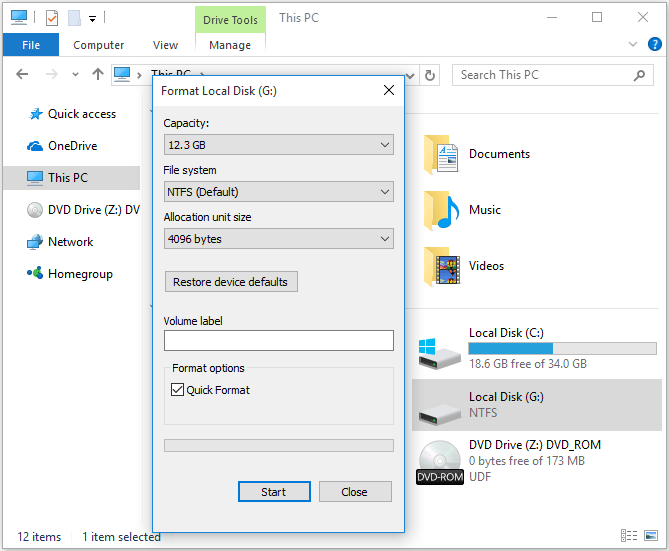The width and height of the screenshot is (669, 551).
Task: Click the Search This PC field
Action: [x=553, y=75]
